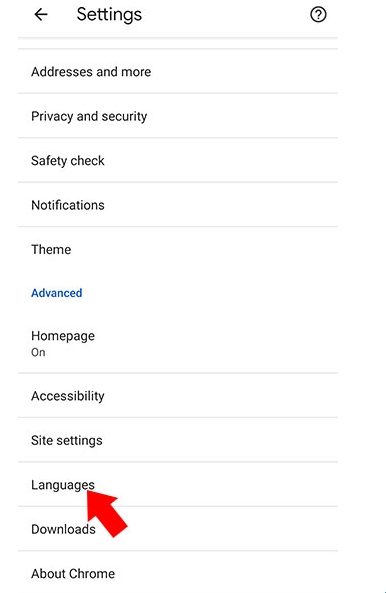Select Safety check
Image resolution: width=386 pixels, height=593 pixels.
coord(178,160)
